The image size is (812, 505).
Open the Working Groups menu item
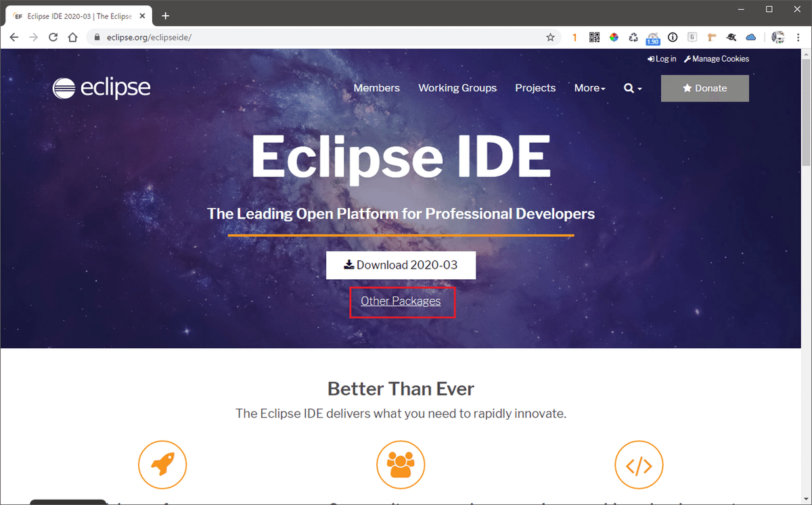(x=457, y=88)
